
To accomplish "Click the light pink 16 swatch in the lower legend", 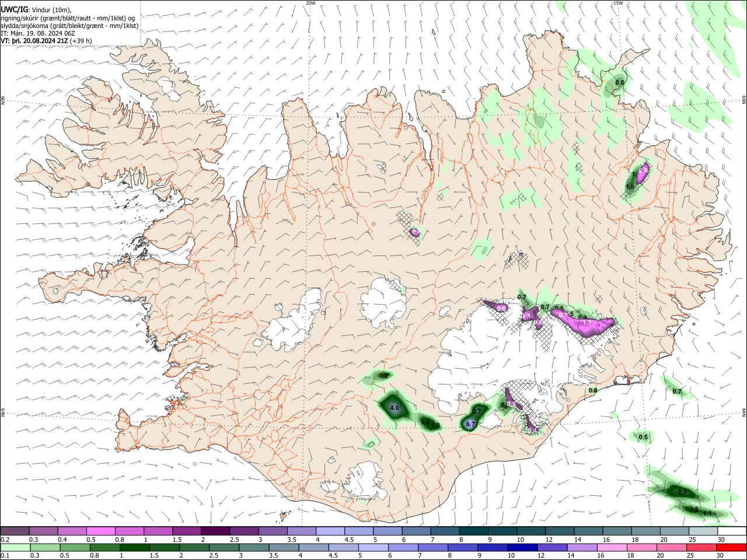I will (612, 547).
